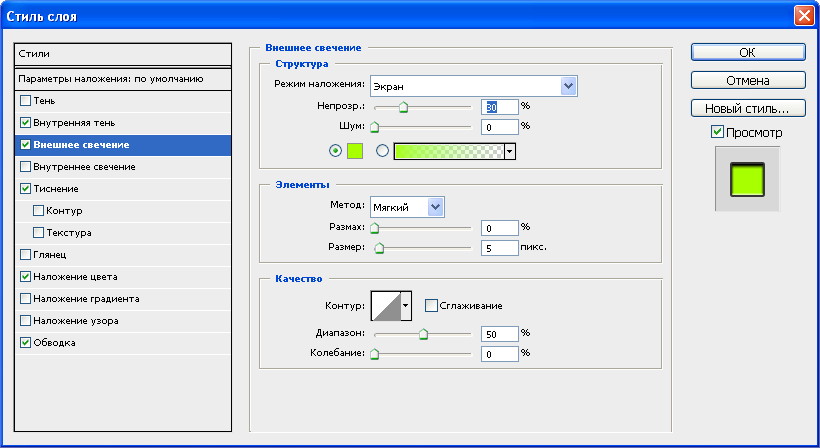Screen dimensions: 820x448
Task: Toggle the Просмотр preview checkbox
Action: coord(718,132)
